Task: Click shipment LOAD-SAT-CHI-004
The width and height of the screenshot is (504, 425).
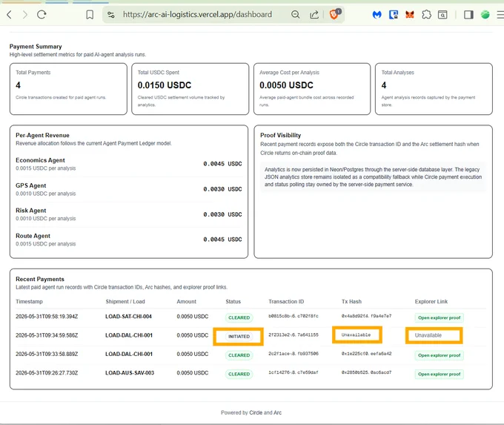Action: pyautogui.click(x=128, y=317)
